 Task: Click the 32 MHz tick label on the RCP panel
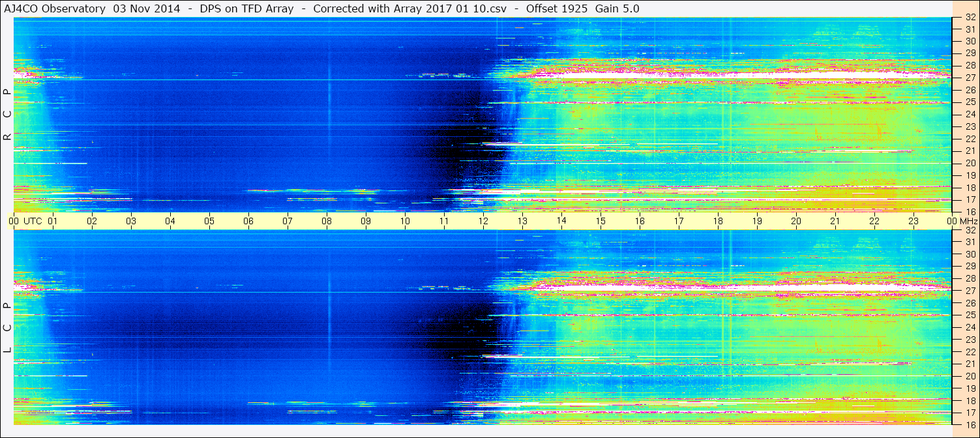click(x=970, y=17)
